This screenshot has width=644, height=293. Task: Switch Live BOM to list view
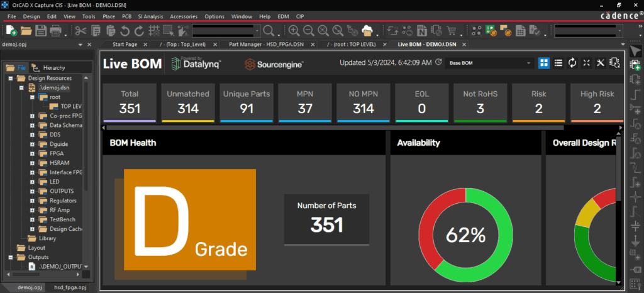coord(558,63)
